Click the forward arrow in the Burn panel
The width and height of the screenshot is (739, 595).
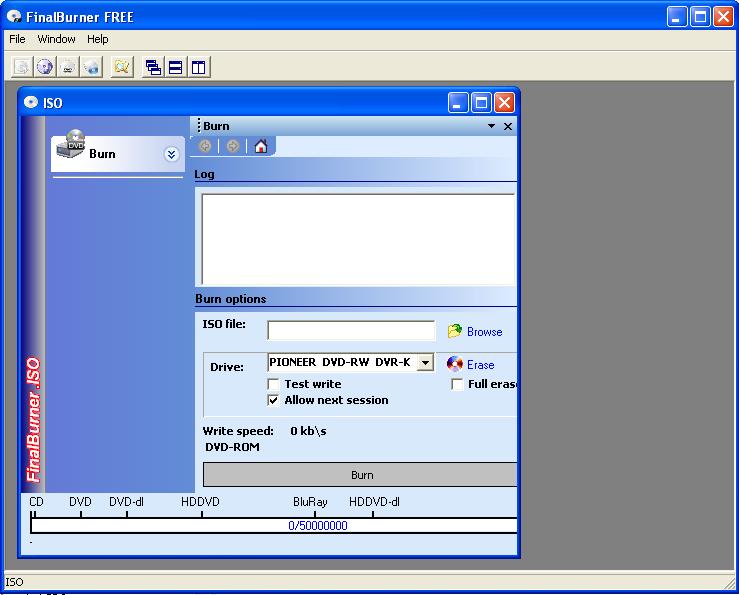pos(233,146)
